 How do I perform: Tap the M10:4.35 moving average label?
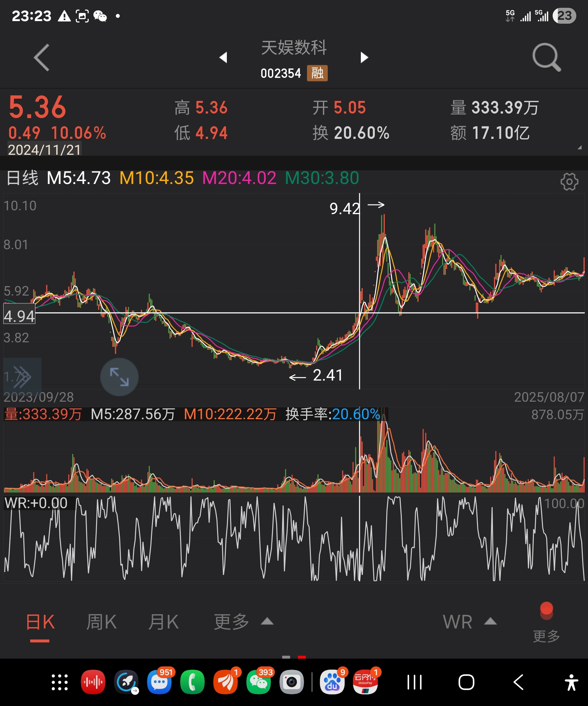157,178
